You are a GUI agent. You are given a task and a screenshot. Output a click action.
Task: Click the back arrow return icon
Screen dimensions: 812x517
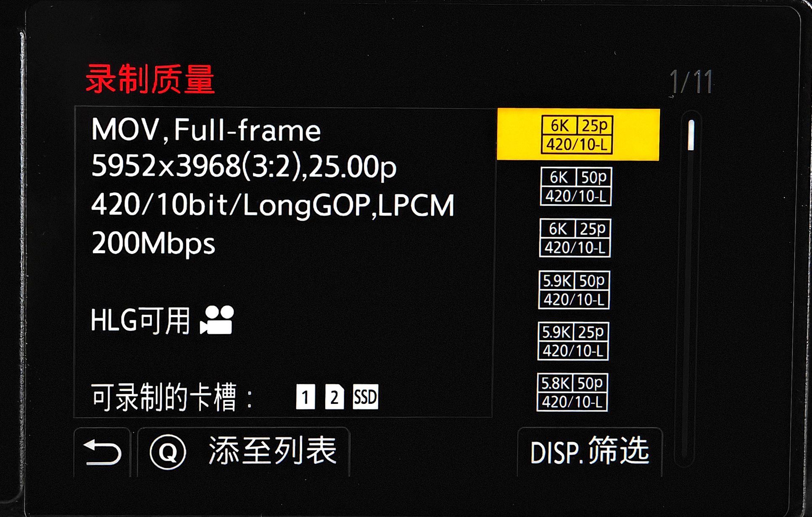point(102,452)
